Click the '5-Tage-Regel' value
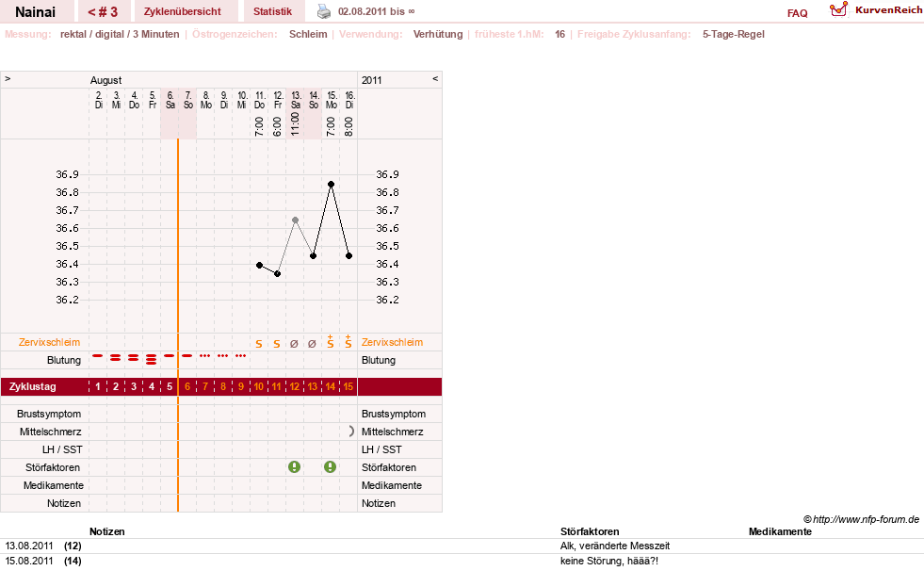 (733, 34)
